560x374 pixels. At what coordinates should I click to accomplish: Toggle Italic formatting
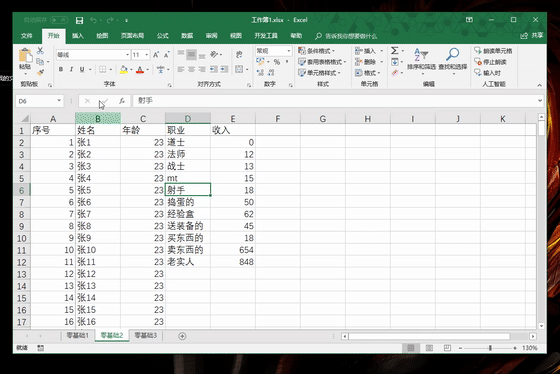[x=71, y=69]
